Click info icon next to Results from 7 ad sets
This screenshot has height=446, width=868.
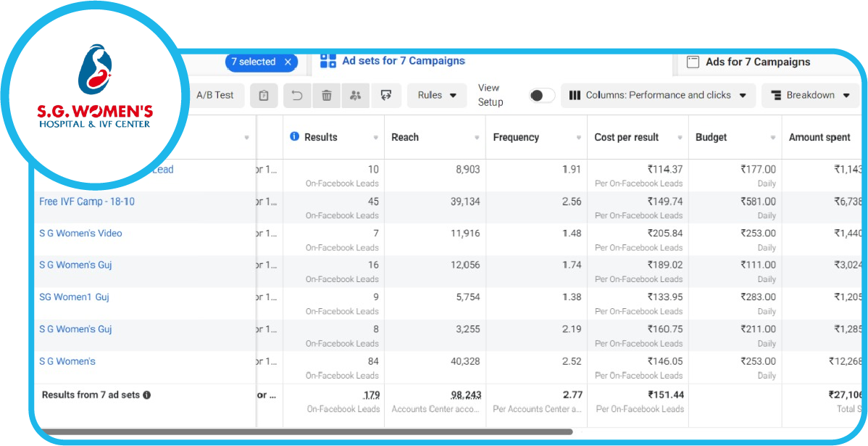[147, 395]
